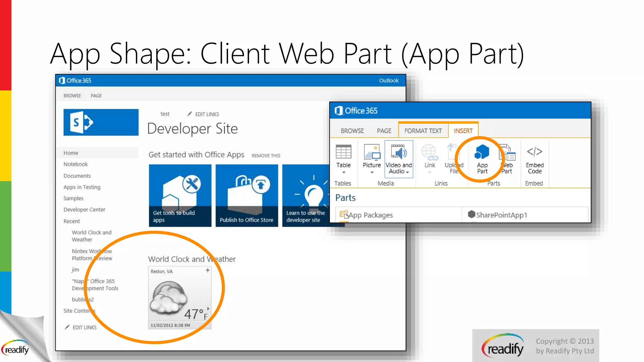Open the Site Contents link

coord(79,311)
